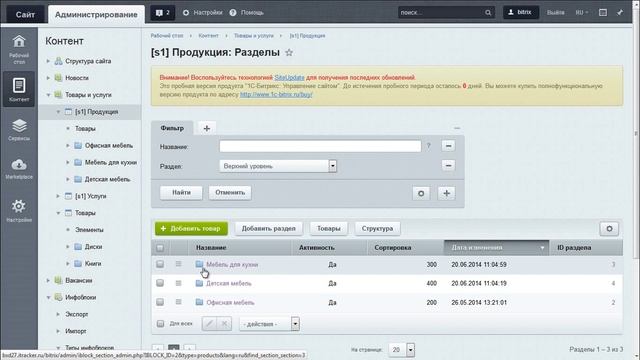This screenshot has width=640, height=360.
Task: Open Рабочий стол home icon in sidebar
Action: pos(19,49)
